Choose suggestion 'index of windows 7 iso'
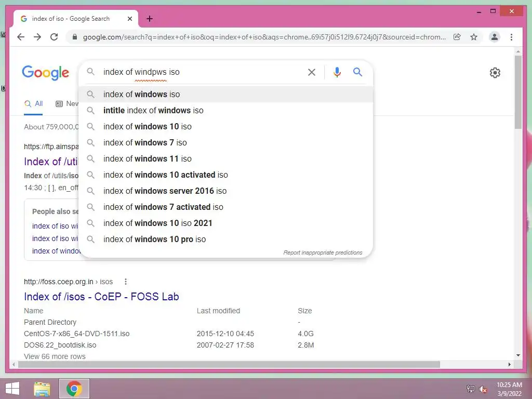The image size is (532, 399). click(225, 142)
